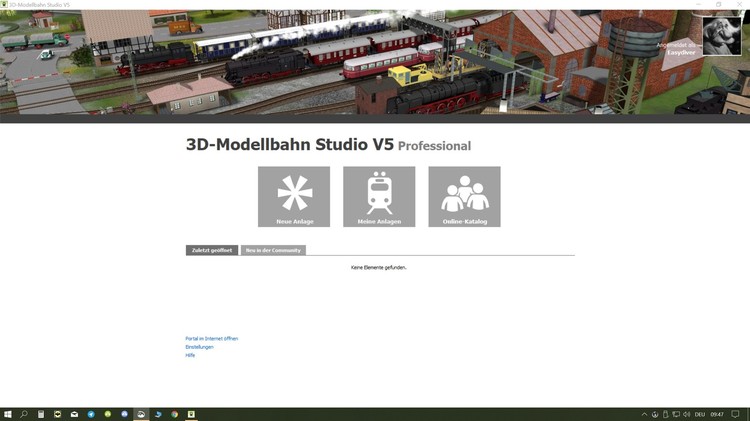This screenshot has height=421, width=750.
Task: Open the Telegram taskbar icon
Action: [x=91, y=414]
